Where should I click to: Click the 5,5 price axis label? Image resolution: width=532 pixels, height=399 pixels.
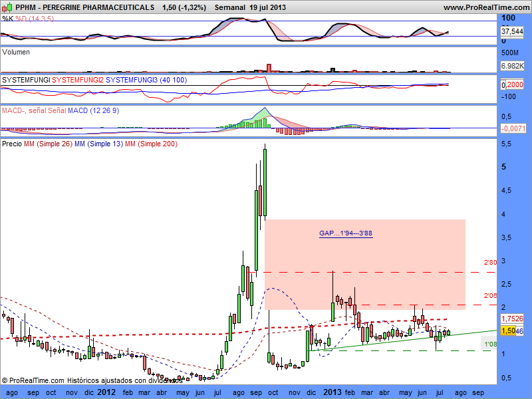[x=507, y=144]
